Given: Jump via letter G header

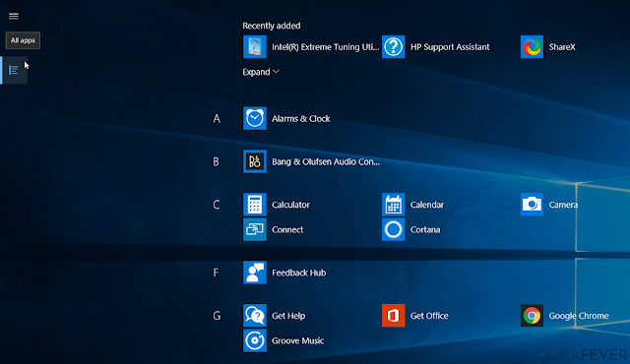Looking at the screenshot, I should click(217, 316).
